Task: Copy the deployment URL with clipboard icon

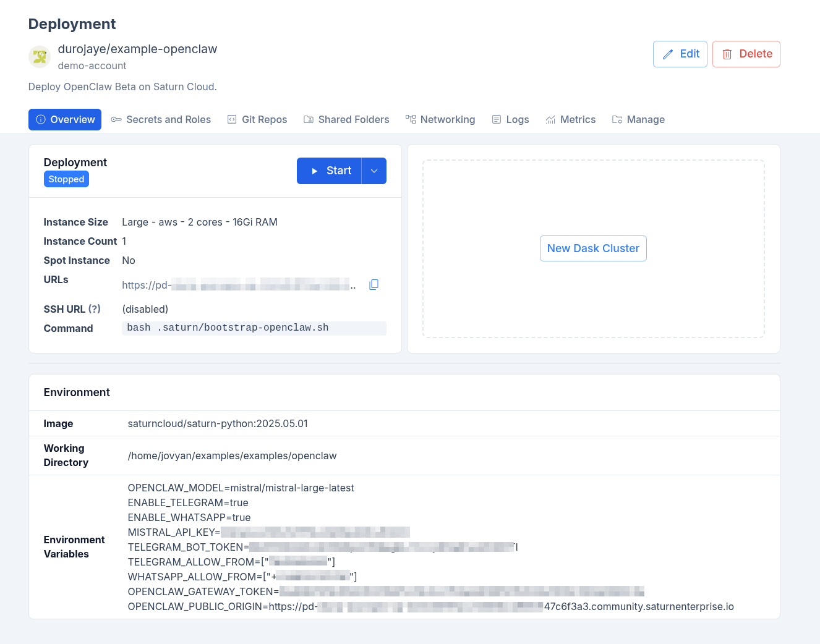Action: coord(374,284)
